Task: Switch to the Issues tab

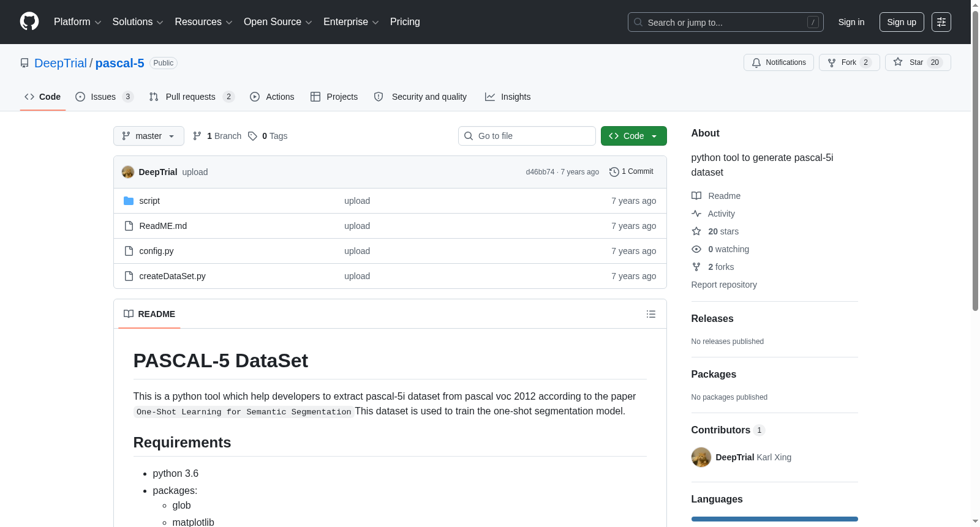Action: point(104,97)
